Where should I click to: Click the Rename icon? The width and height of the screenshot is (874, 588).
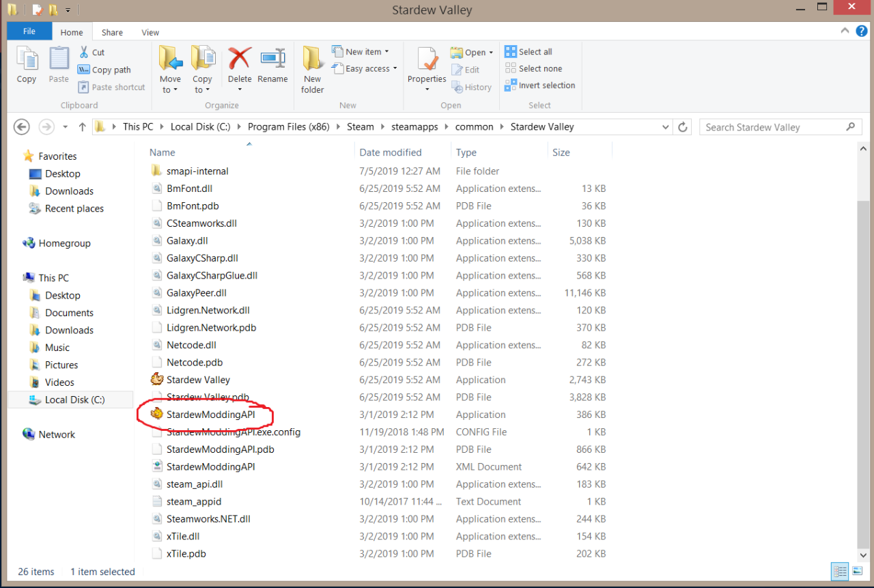[272, 59]
